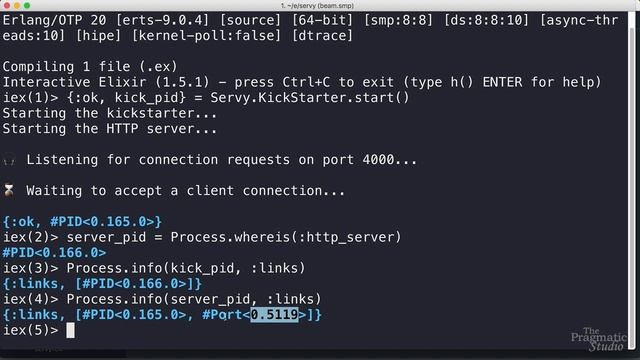
Task: Click the {:links, [#PID<0.166.0>]} result
Action: 102,284
